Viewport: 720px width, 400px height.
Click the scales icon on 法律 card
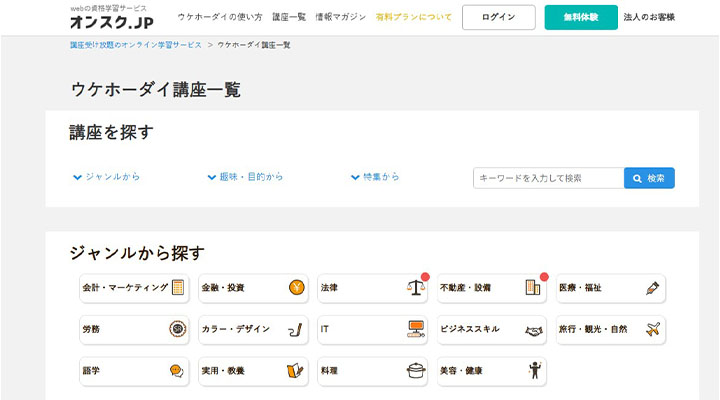[416, 287]
